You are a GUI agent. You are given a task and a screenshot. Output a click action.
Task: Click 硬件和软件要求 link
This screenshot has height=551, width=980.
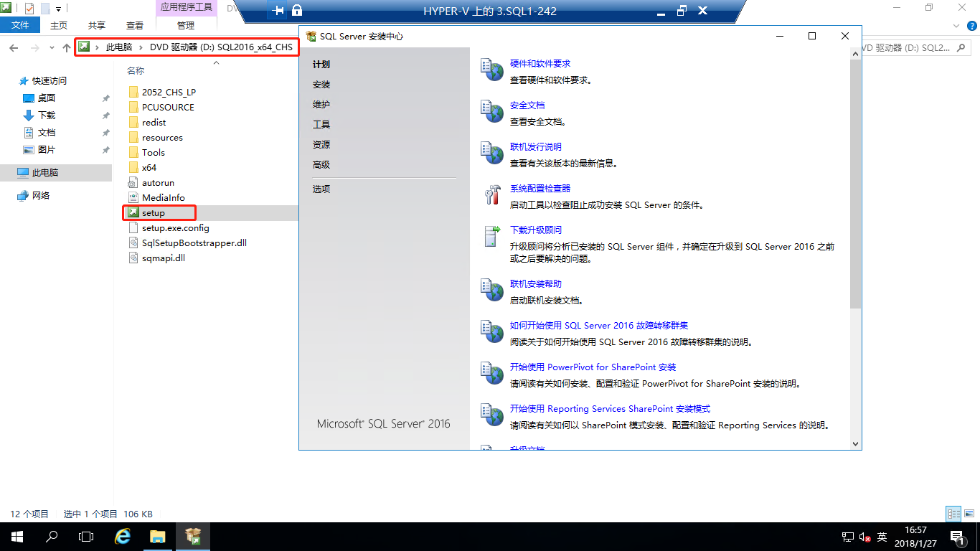(540, 64)
